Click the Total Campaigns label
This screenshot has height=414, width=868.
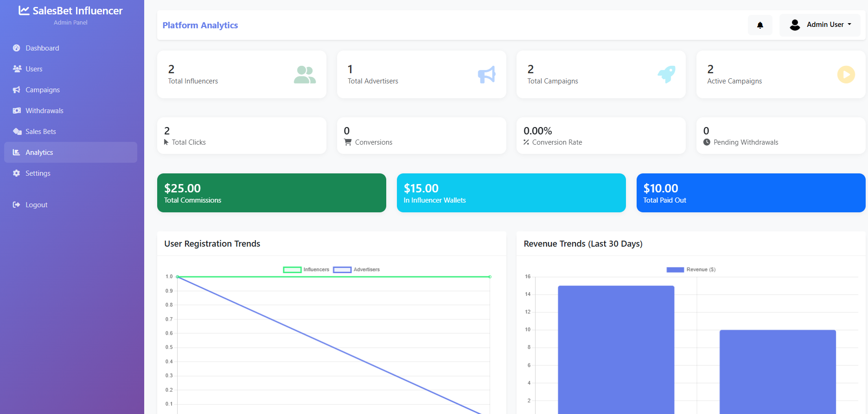pos(553,81)
